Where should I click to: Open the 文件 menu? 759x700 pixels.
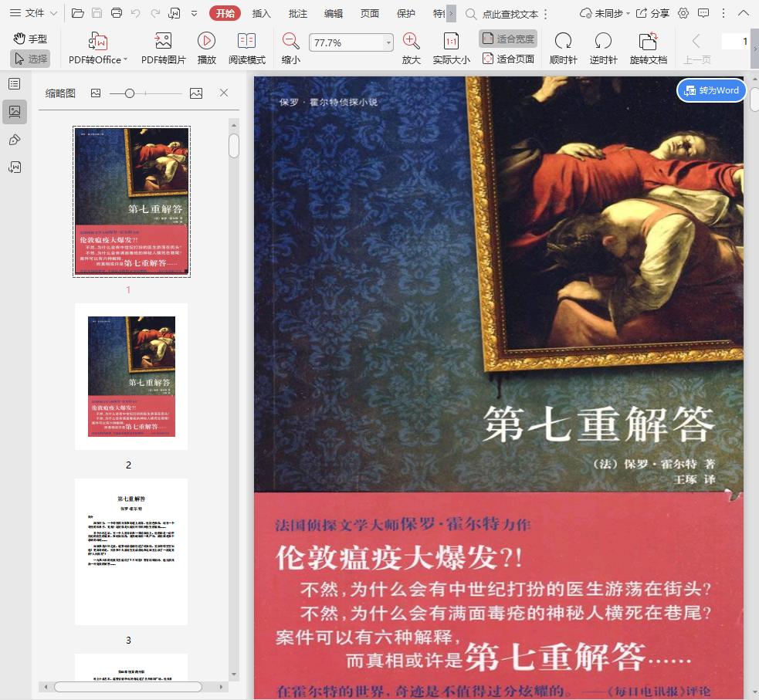click(x=33, y=13)
